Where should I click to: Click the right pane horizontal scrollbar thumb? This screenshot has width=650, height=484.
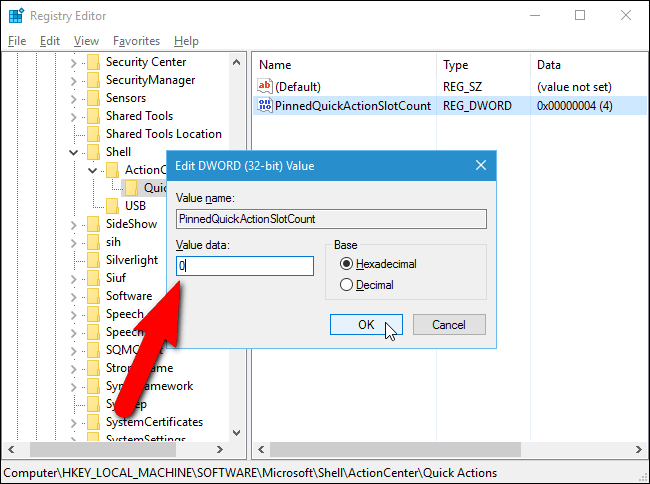pos(395,450)
